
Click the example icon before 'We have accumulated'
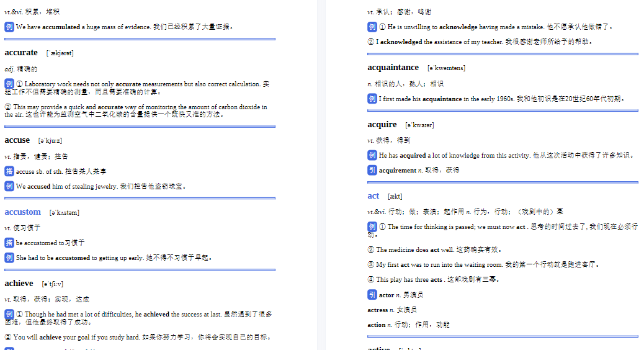[9, 27]
